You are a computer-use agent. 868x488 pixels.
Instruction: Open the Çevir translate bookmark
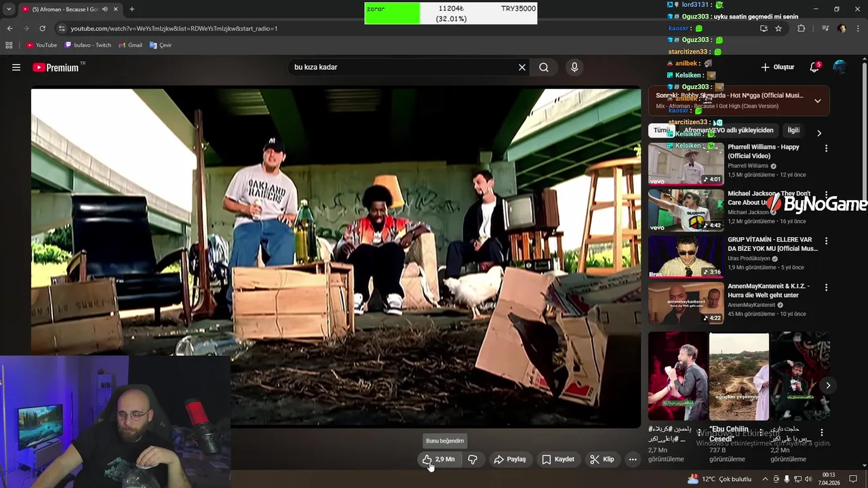click(x=161, y=45)
